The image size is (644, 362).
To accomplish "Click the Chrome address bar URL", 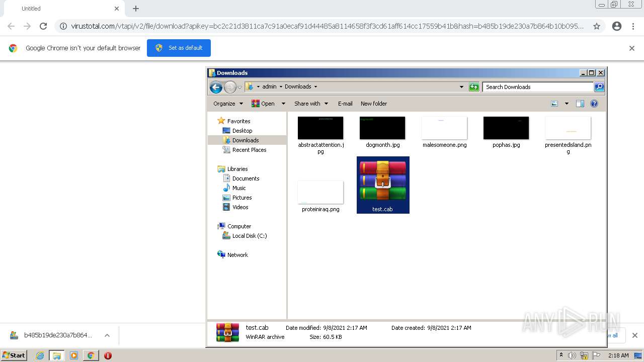I will coord(327,26).
